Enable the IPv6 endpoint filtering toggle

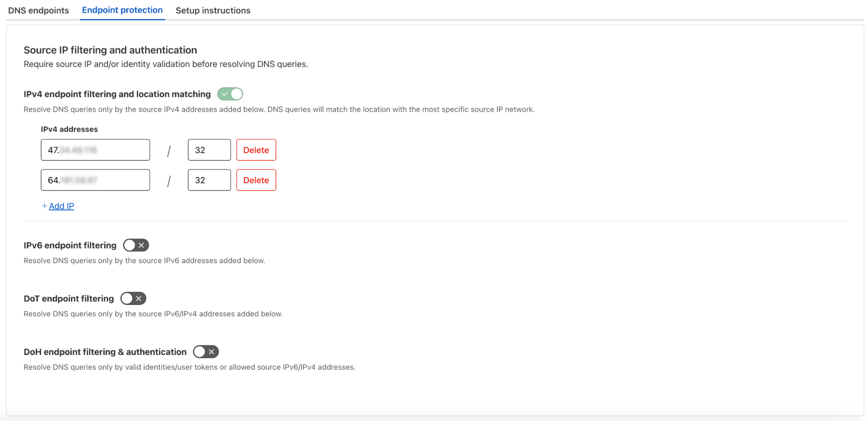point(136,245)
